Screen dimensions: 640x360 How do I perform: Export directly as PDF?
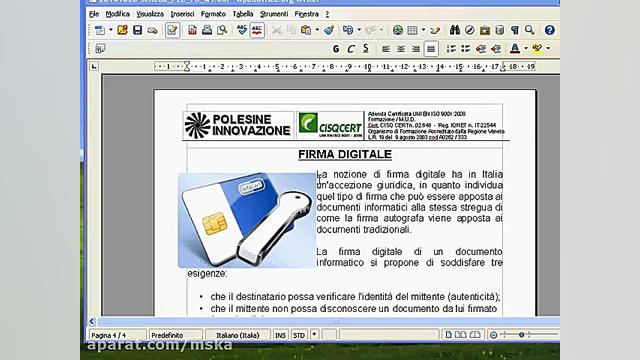[x=192, y=30]
